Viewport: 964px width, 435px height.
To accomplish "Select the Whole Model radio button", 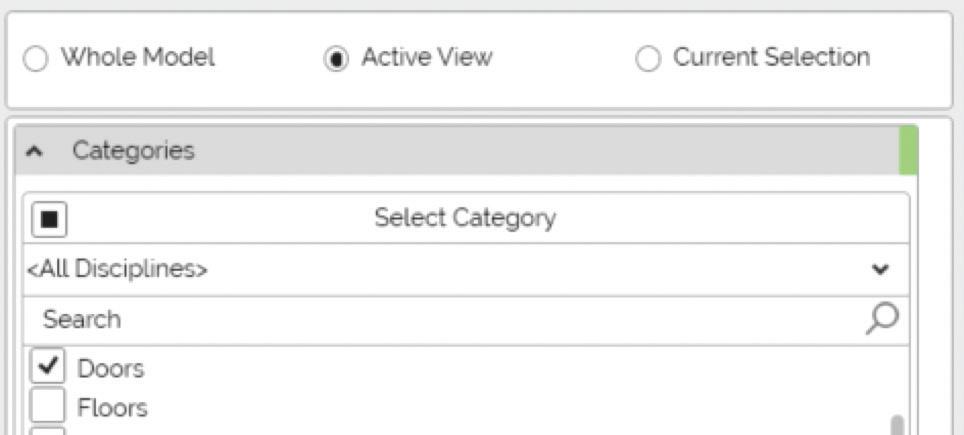I will [34, 59].
